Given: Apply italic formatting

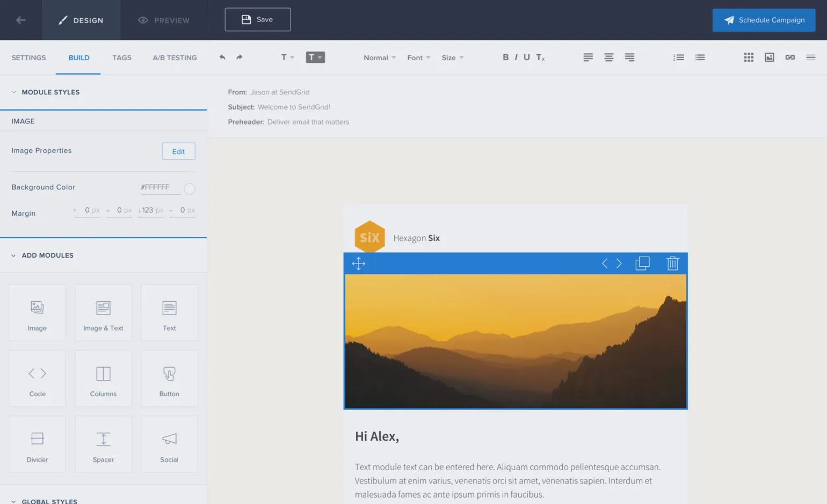Looking at the screenshot, I should click(516, 57).
